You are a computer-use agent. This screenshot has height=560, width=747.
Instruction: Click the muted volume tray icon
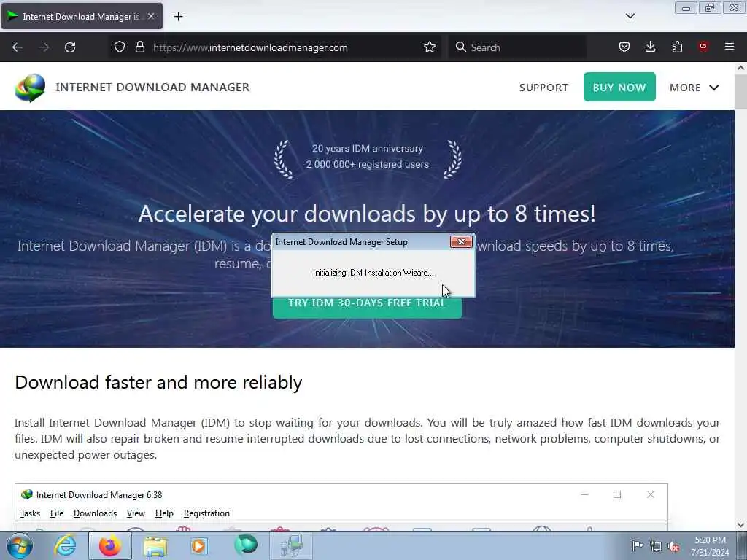pos(673,546)
